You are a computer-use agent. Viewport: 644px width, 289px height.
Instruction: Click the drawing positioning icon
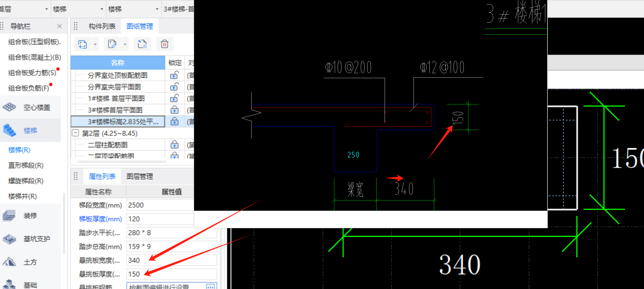coord(142,44)
